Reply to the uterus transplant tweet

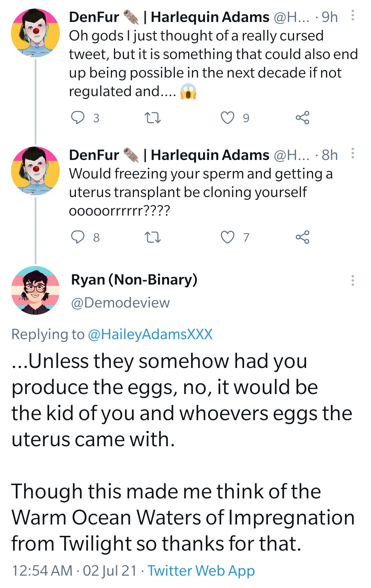coord(78,237)
